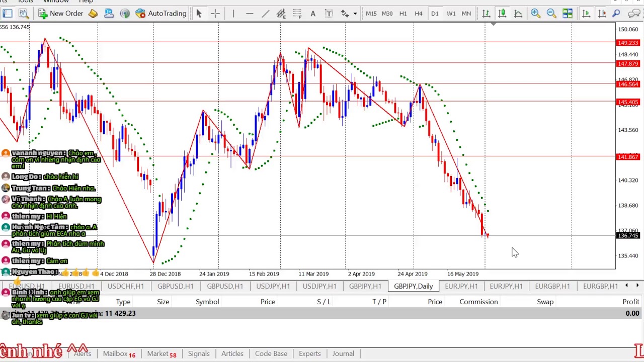Expand the arrows tool dropdown
Screen dimensions: 644x362
(355, 14)
